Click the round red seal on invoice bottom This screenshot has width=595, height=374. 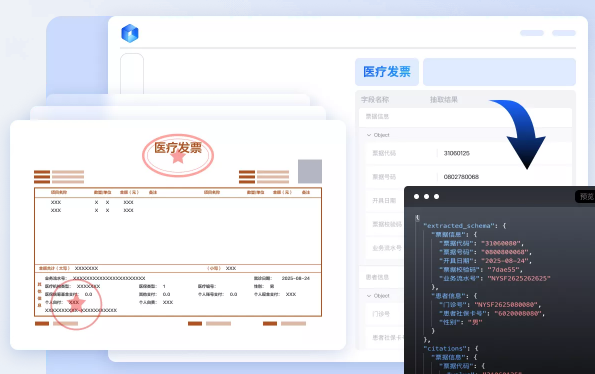coord(76,304)
